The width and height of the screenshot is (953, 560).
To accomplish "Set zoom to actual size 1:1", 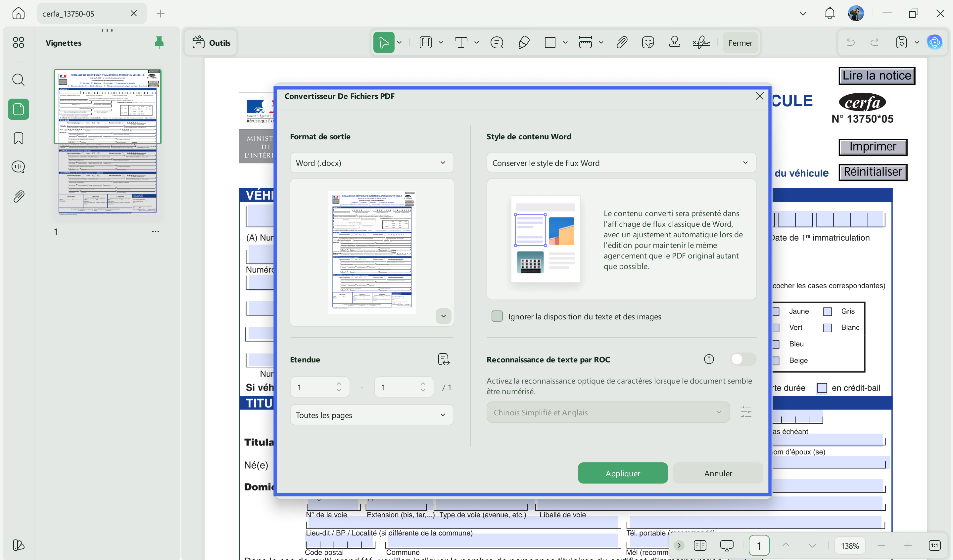I will 934,545.
